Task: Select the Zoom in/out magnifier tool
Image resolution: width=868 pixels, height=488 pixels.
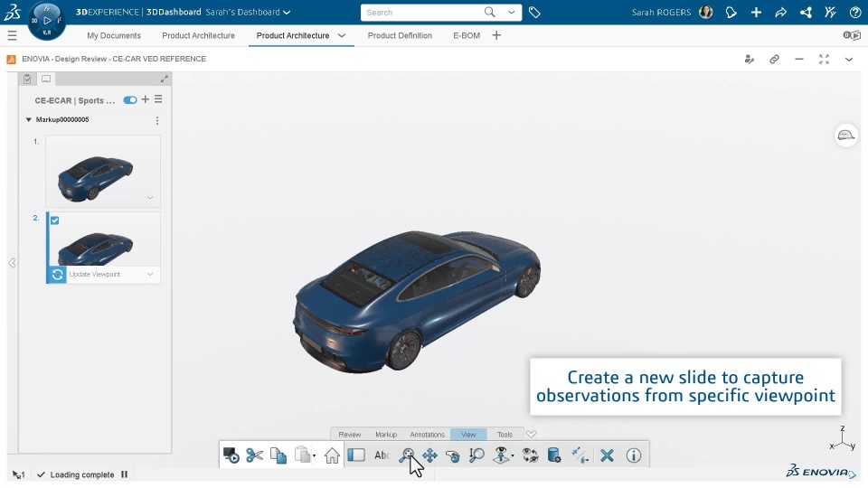Action: pos(476,455)
